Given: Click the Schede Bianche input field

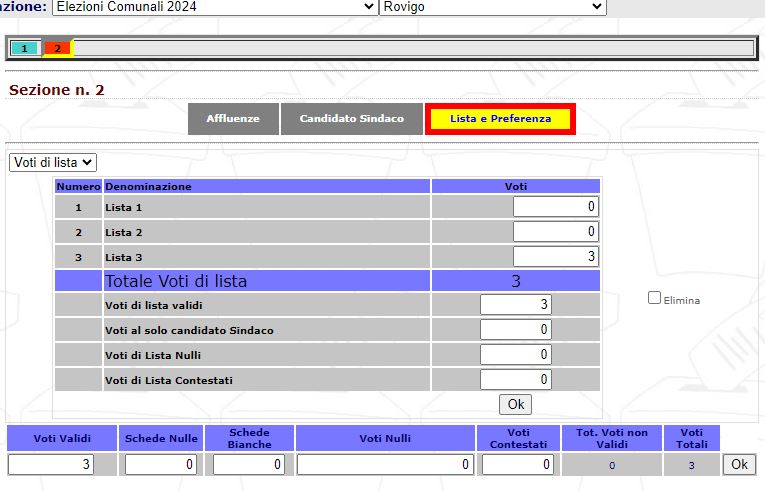Looking at the screenshot, I should (x=248, y=465).
